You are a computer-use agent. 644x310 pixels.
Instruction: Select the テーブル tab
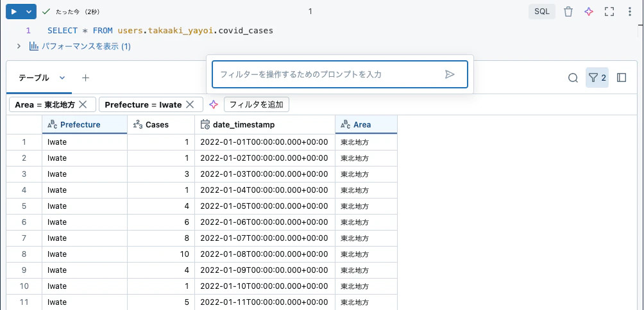34,77
